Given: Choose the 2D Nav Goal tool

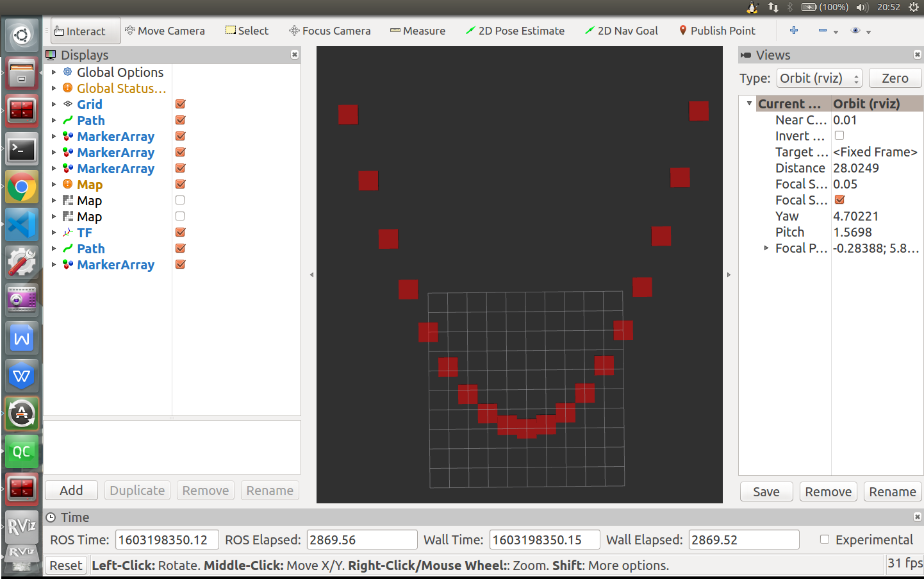Looking at the screenshot, I should tap(621, 30).
